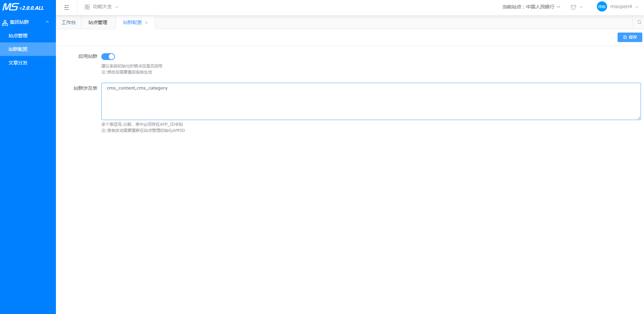This screenshot has height=314, width=644.
Task: Switch to the 工作台 tab
Action: point(68,22)
